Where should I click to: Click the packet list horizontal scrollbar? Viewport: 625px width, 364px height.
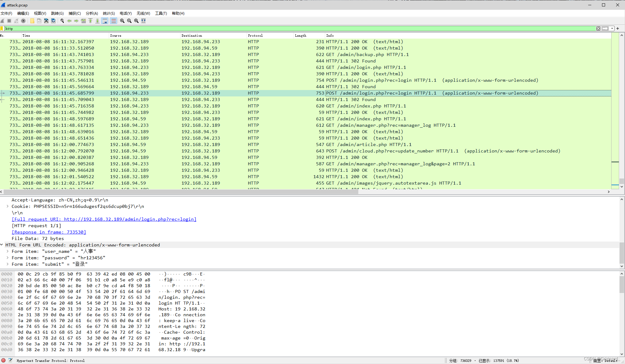181,192
